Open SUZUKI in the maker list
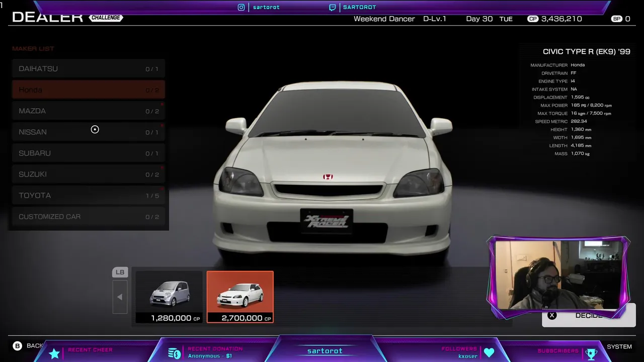The image size is (644, 362). [89, 174]
